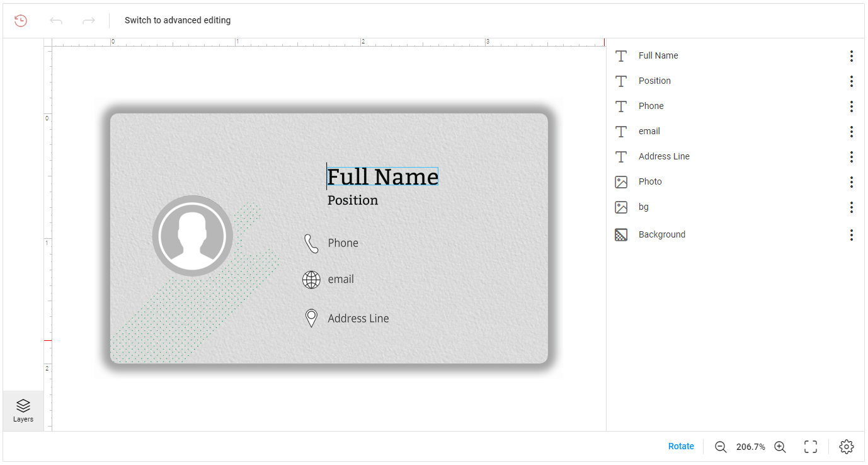Screen dimensions: 868x465
Task: Select the email layer in list
Action: click(x=649, y=131)
